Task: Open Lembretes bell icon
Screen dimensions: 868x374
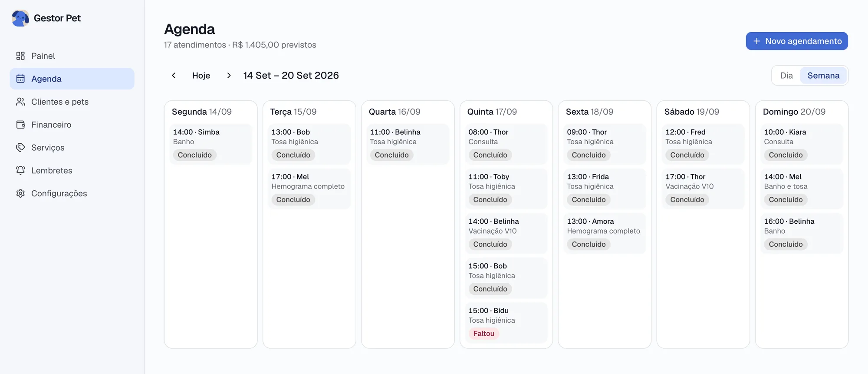Action: pos(20,170)
